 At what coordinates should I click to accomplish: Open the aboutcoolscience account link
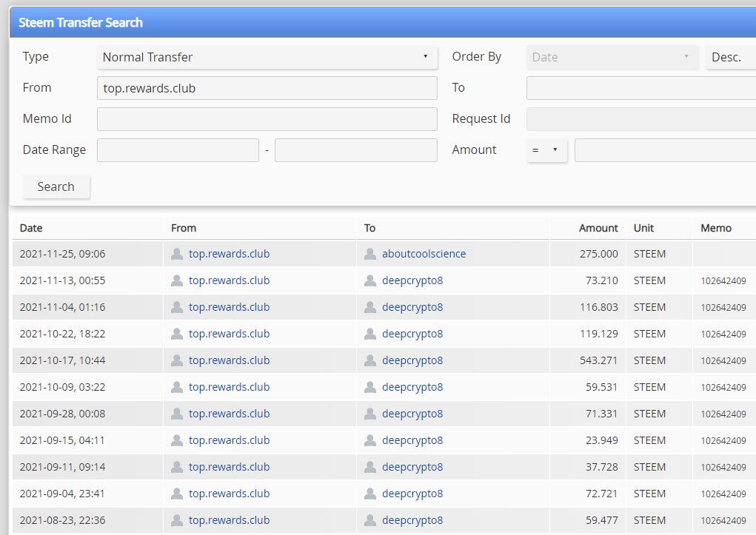424,254
